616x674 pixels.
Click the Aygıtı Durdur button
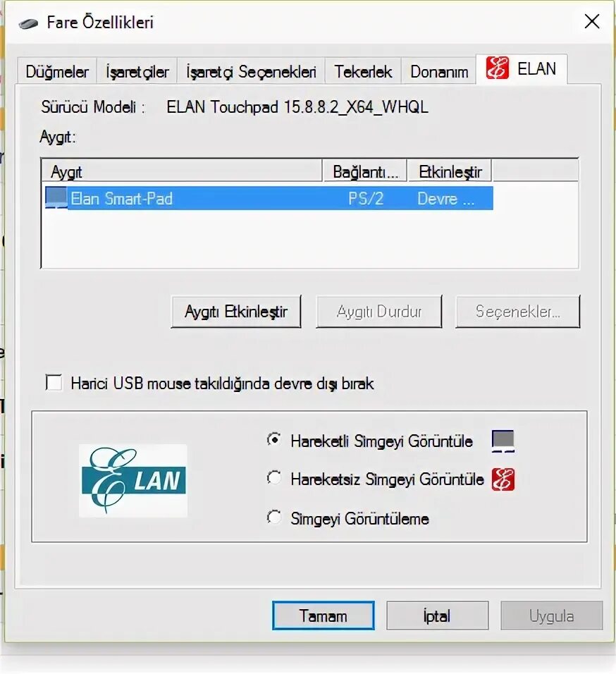[x=379, y=312]
